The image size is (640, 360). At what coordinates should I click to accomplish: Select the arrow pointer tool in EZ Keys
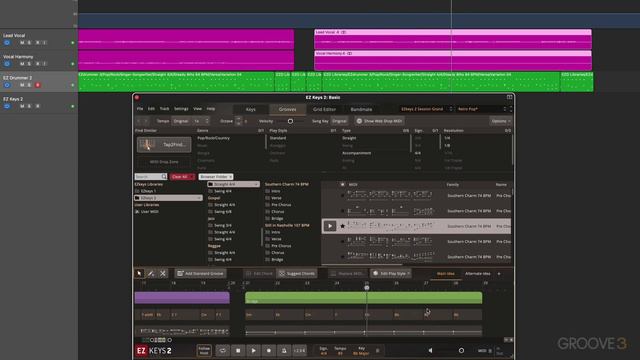pos(139,273)
